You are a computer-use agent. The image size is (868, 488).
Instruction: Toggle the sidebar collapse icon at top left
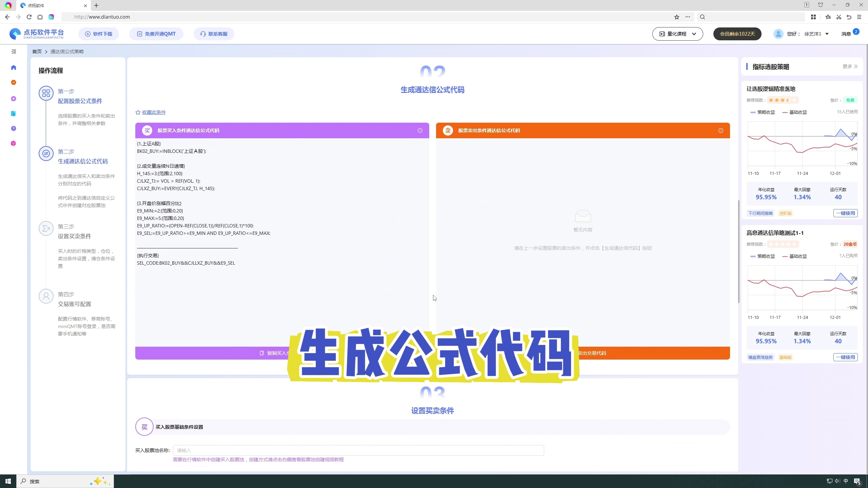tap(14, 51)
